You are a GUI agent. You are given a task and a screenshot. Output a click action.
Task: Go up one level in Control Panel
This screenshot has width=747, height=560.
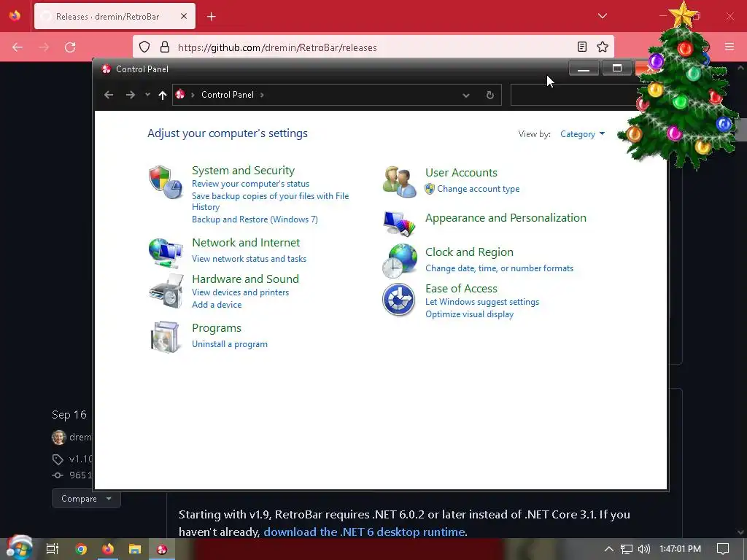coord(163,96)
